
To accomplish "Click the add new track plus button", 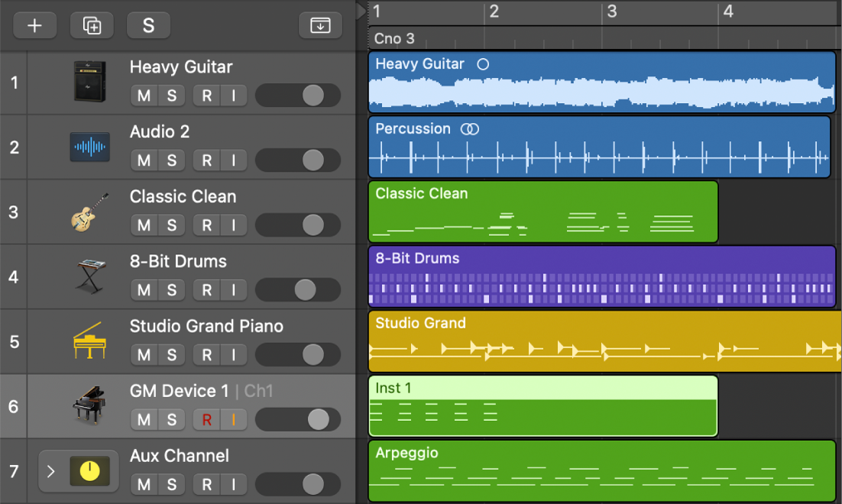I will point(34,25).
